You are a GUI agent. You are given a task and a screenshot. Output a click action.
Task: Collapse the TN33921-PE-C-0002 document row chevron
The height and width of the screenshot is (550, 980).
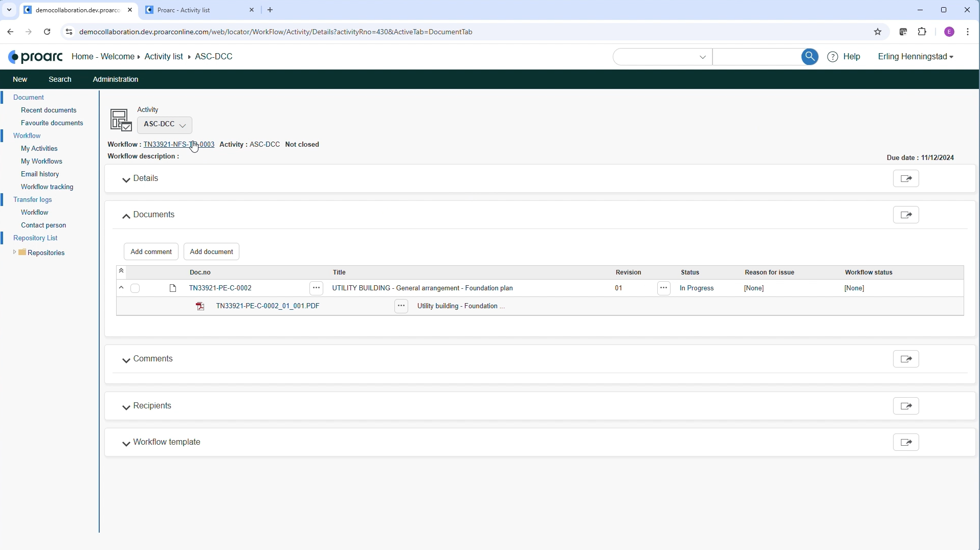coord(121,288)
